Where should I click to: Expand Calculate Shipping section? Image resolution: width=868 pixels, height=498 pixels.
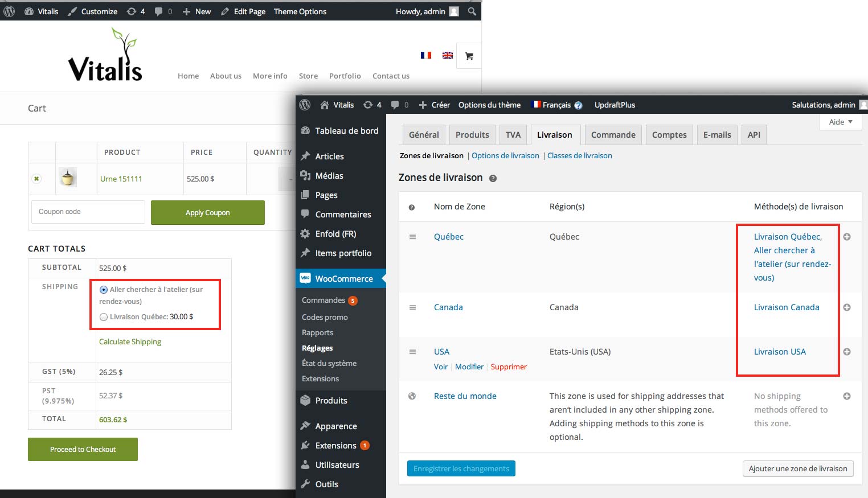(130, 341)
